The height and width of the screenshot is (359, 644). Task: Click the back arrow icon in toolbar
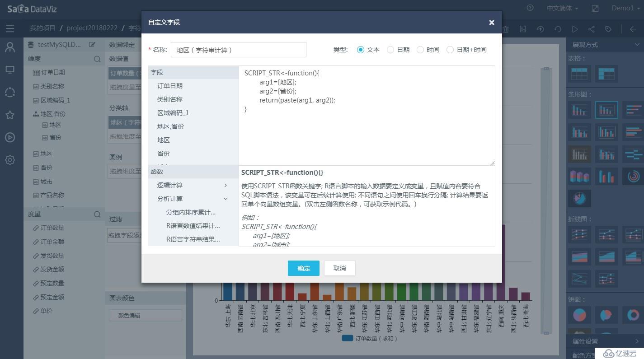click(633, 29)
